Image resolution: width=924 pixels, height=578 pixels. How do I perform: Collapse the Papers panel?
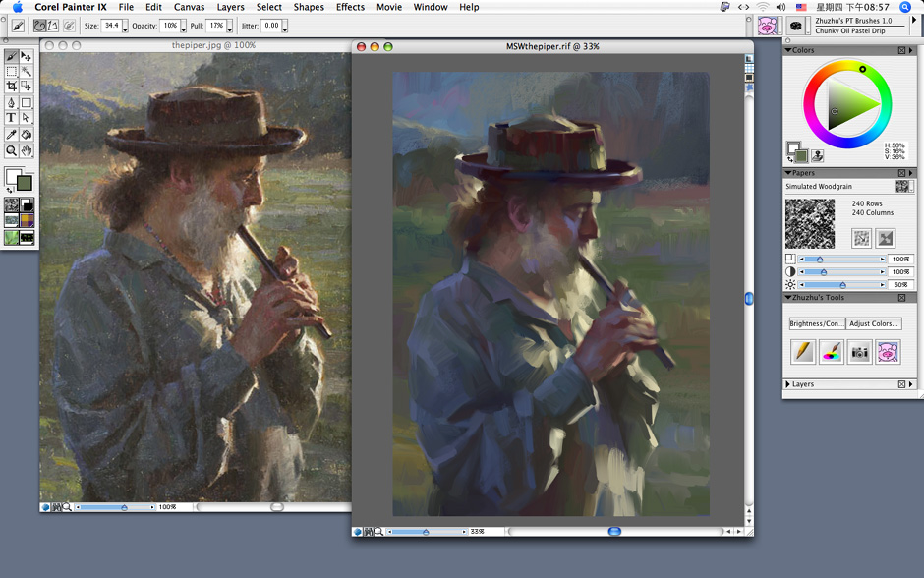[x=788, y=173]
